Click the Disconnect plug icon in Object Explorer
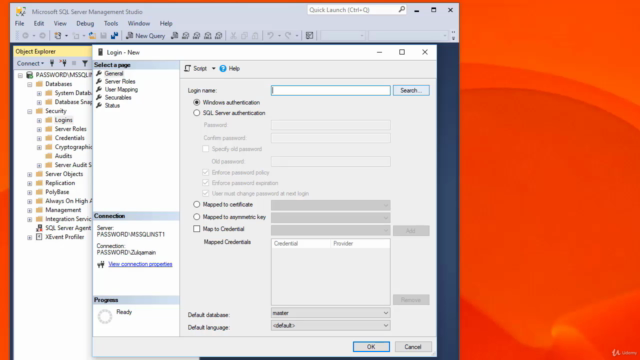 (x=63, y=63)
